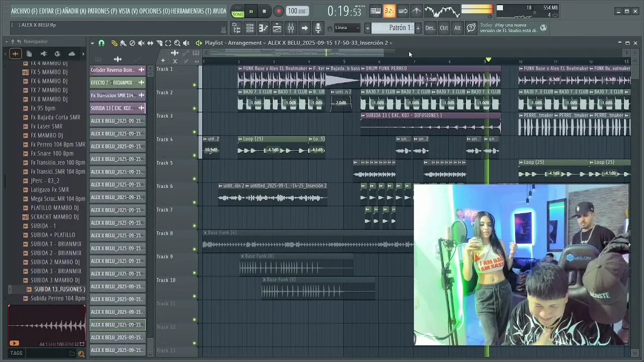Toggle the Ctrl modifier button
This screenshot has width=644, height=362.
(x=444, y=28)
